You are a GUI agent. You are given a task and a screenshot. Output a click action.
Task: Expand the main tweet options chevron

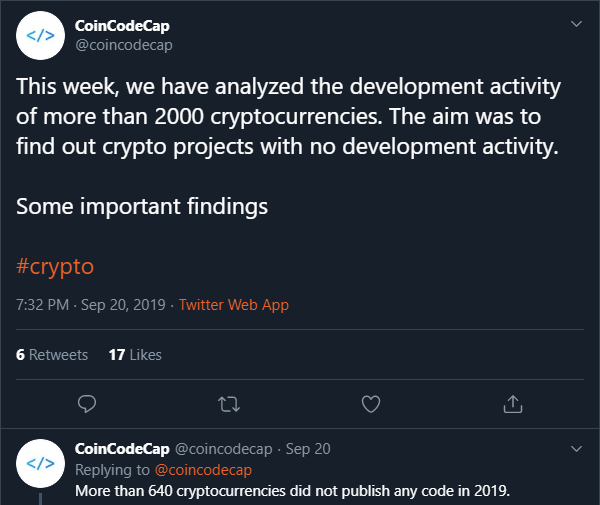575,23
